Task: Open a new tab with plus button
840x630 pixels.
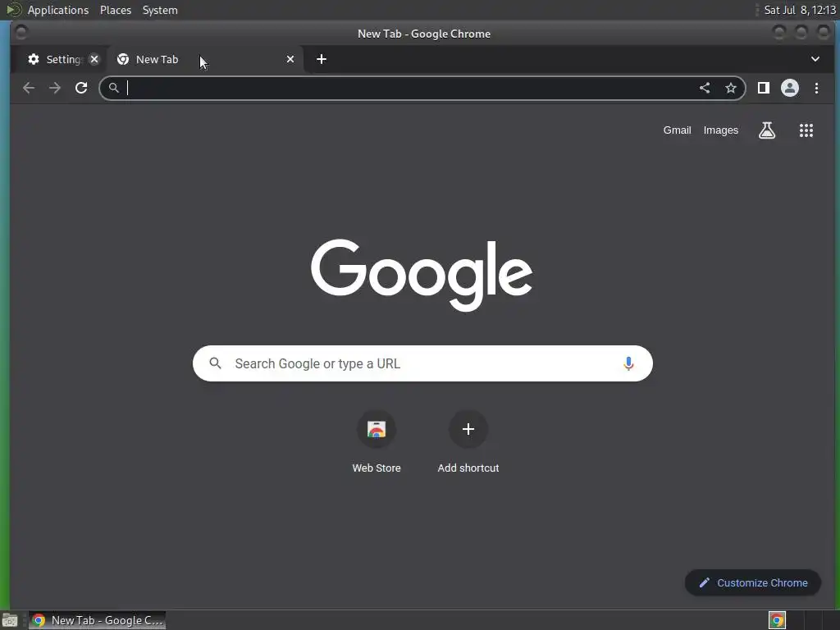Action: (322, 59)
